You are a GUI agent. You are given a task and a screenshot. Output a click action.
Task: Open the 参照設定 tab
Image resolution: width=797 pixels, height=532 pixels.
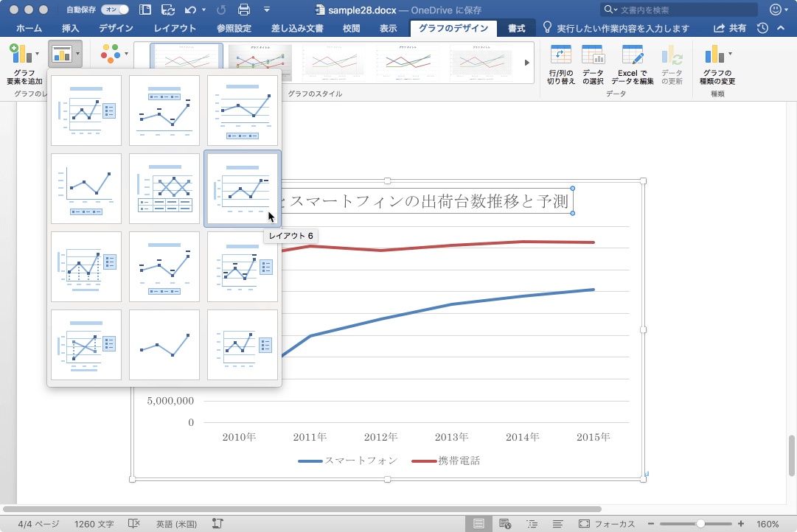pos(234,29)
